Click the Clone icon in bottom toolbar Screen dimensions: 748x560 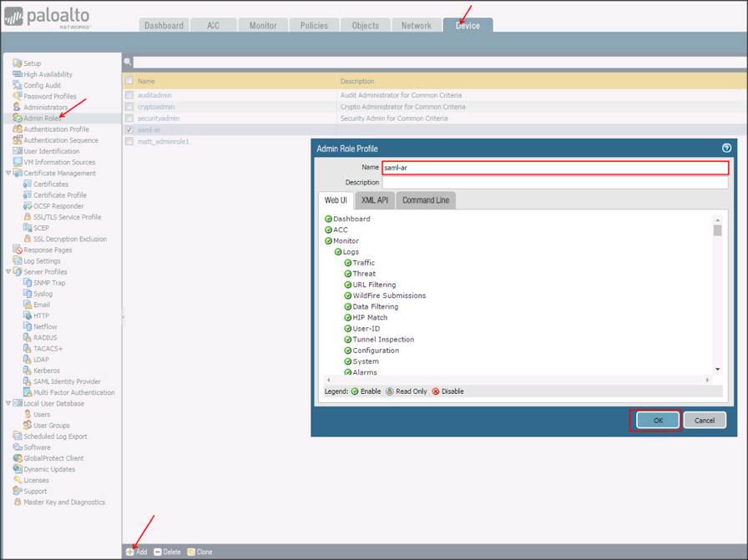[191, 552]
